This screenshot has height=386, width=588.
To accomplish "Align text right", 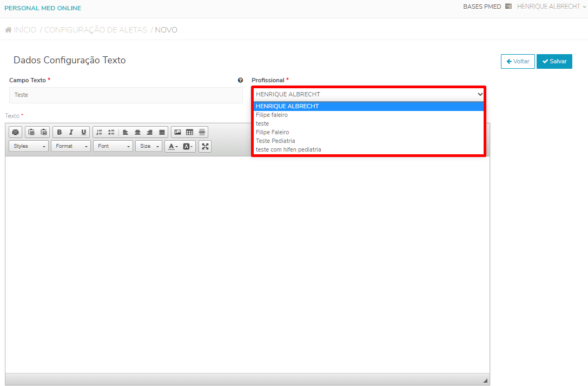I will coord(150,132).
